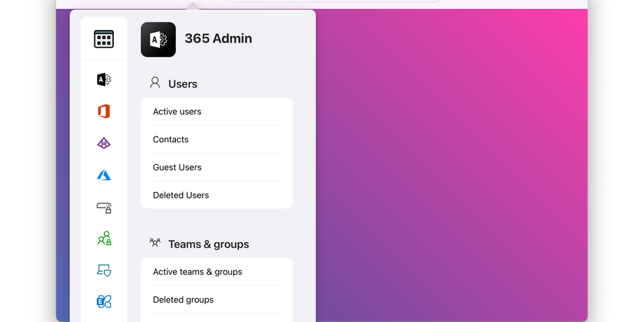
Task: Open Active teams & groups
Action: click(x=197, y=272)
